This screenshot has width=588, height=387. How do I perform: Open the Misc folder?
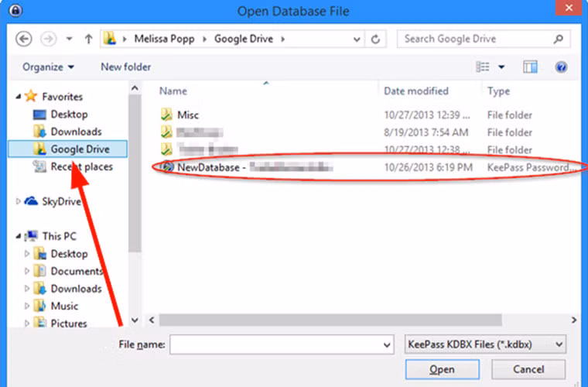[188, 115]
